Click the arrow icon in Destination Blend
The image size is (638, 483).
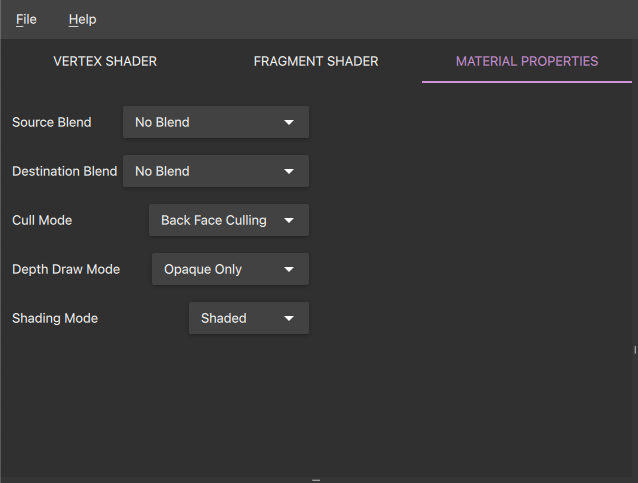click(x=289, y=171)
